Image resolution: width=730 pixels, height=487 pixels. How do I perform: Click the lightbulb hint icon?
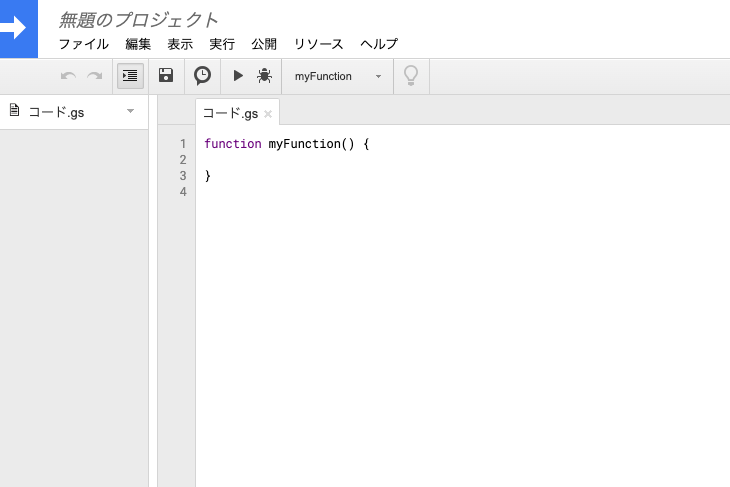pos(410,76)
